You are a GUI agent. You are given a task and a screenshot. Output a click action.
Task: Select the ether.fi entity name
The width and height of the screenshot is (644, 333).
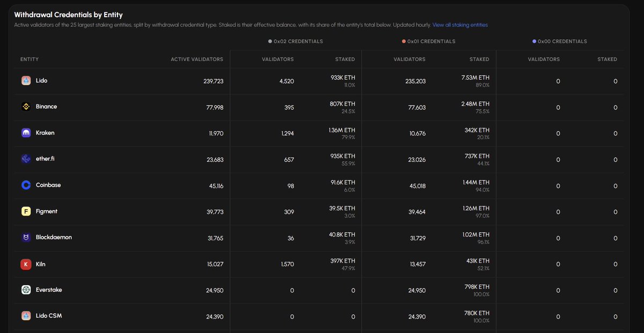(45, 159)
